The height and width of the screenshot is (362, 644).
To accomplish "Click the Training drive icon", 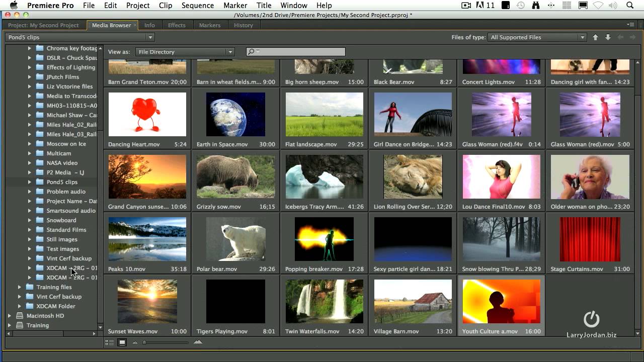I will (20, 325).
